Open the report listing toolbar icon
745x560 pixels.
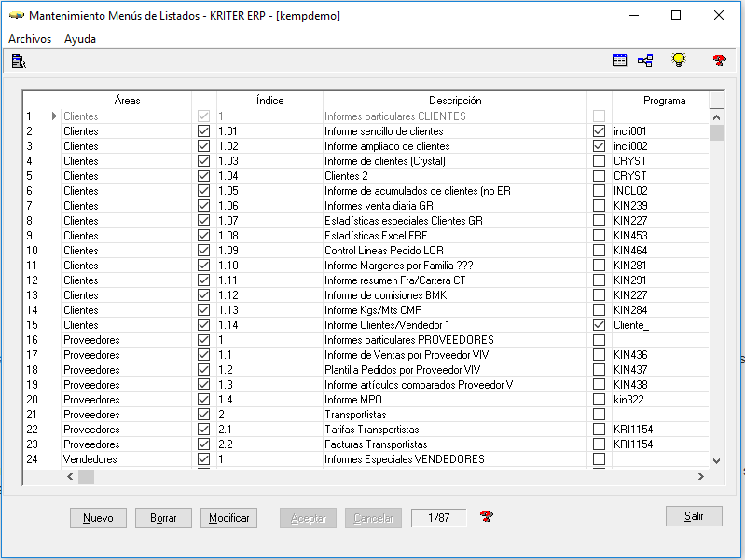[x=19, y=61]
